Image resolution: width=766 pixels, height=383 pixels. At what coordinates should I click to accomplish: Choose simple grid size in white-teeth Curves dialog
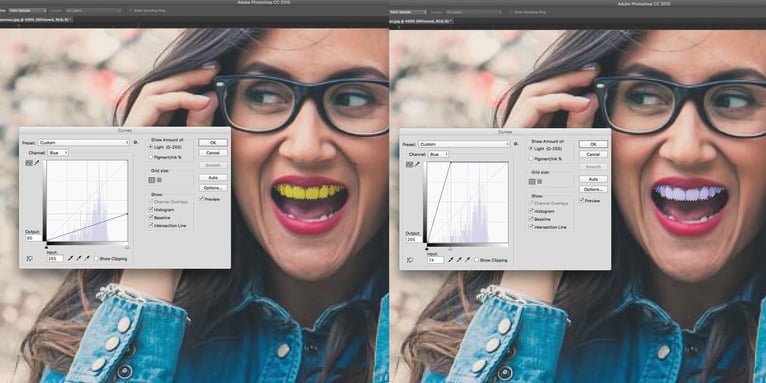coord(532,181)
